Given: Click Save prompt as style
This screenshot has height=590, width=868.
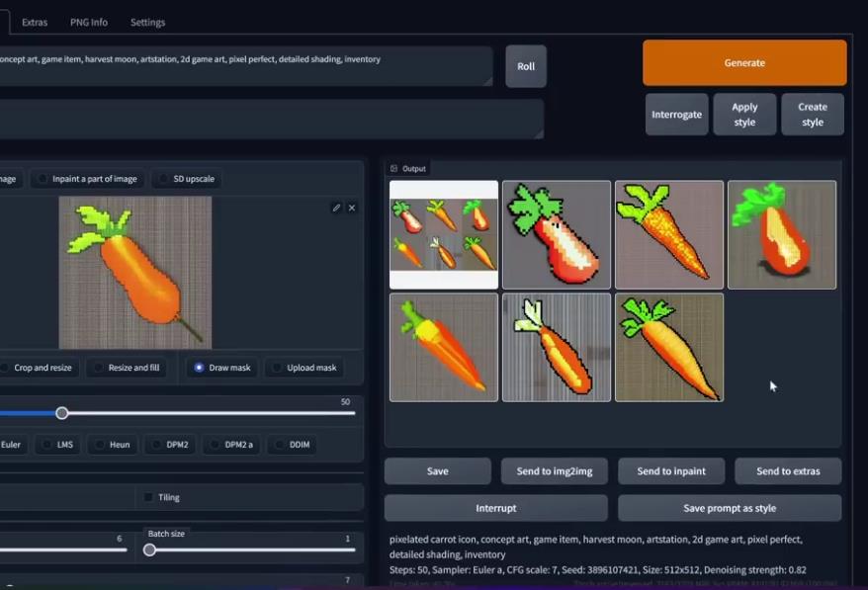Looking at the screenshot, I should 730,508.
